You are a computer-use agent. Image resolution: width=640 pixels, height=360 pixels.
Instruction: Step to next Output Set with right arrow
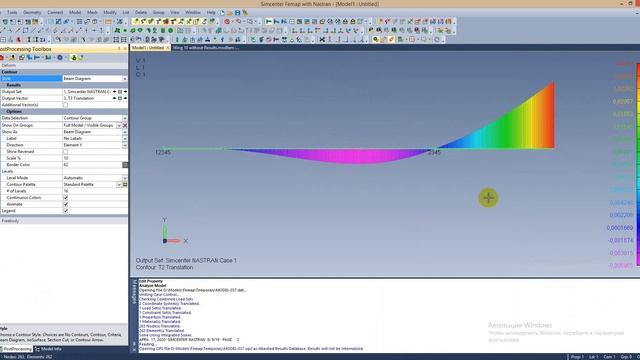click(x=125, y=91)
